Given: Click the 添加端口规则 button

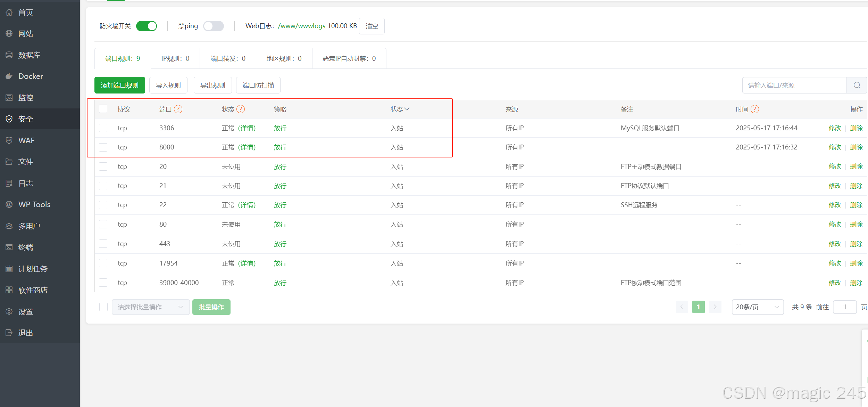Looking at the screenshot, I should (119, 85).
